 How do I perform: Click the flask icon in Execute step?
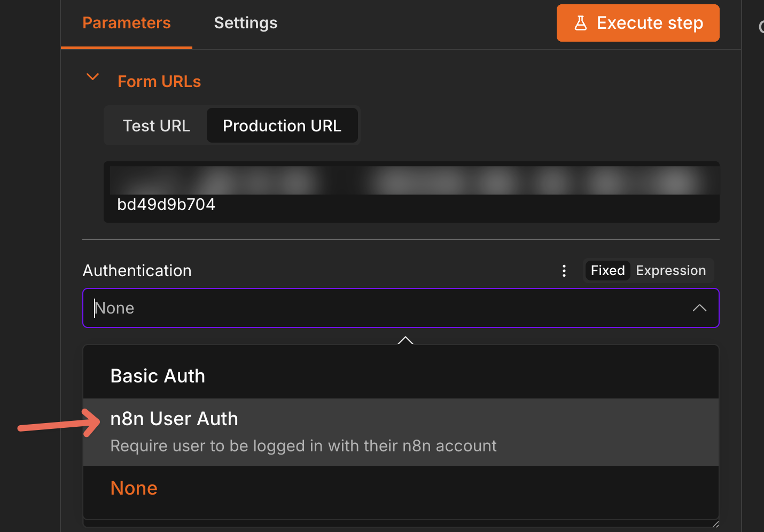point(581,23)
